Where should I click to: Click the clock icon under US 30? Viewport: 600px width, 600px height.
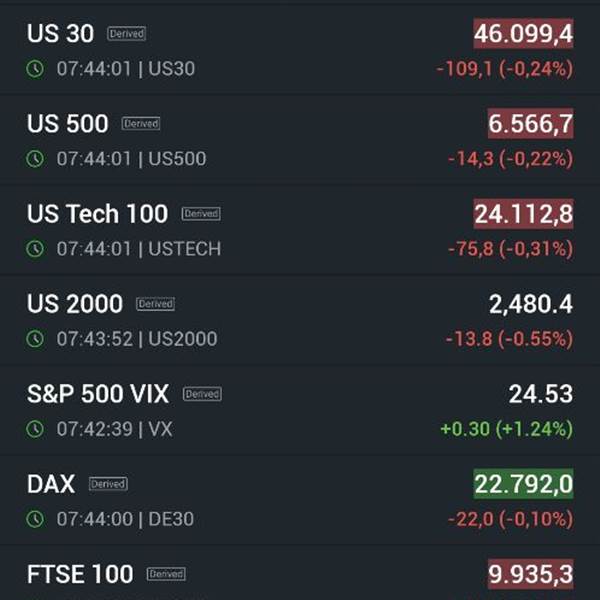(x=35, y=69)
